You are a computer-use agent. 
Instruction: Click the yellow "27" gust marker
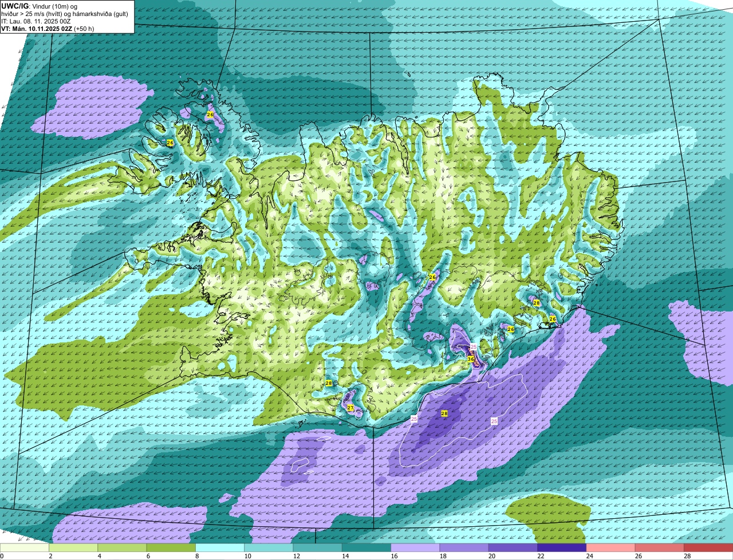[x=350, y=408]
